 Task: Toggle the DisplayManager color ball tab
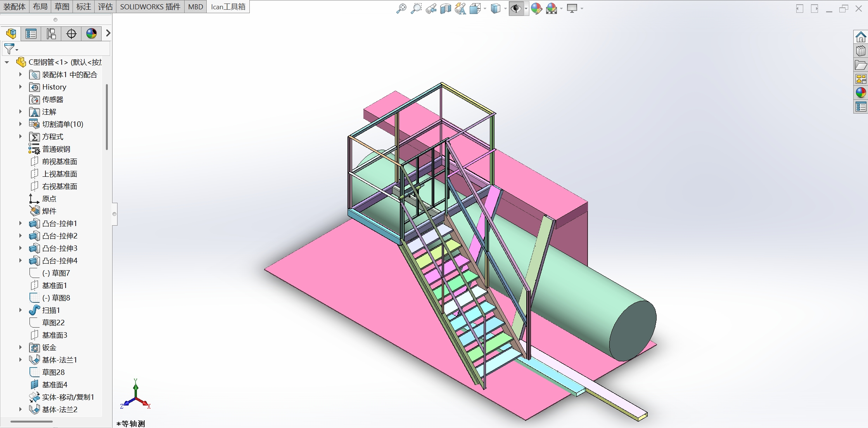[92, 34]
